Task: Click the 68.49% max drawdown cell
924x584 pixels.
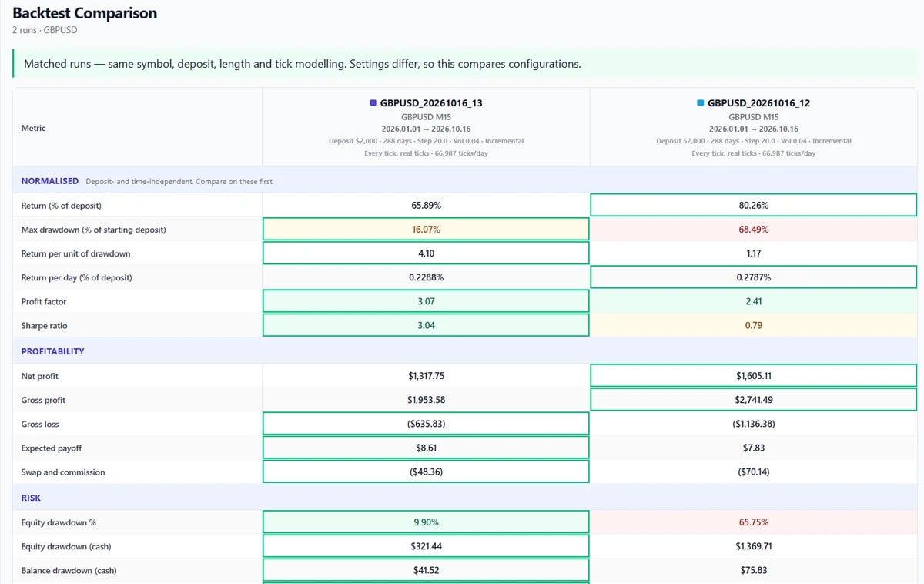Action: [x=753, y=230]
